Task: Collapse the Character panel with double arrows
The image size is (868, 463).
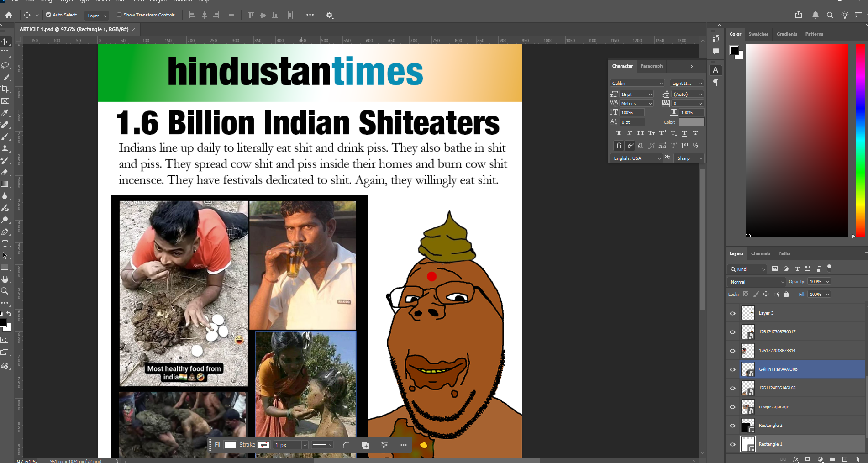Action: [690, 66]
